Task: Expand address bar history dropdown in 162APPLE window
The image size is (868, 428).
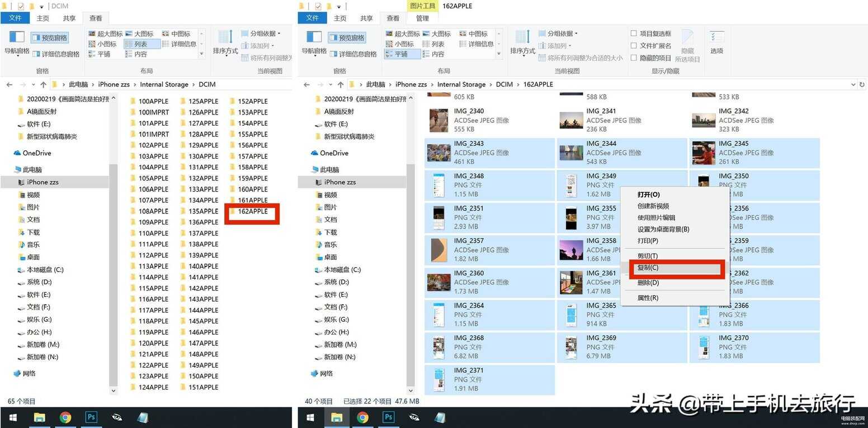Action: point(853,84)
